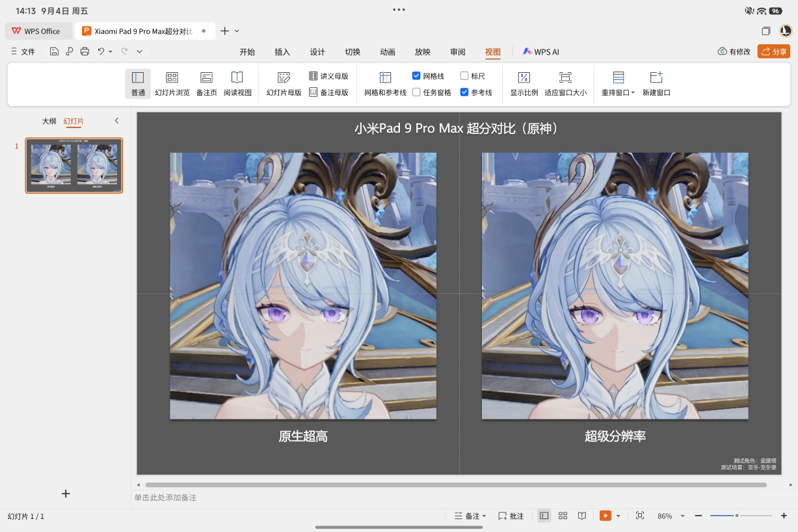
Task: Click Comments (批注) button in status bar
Action: tap(511, 516)
